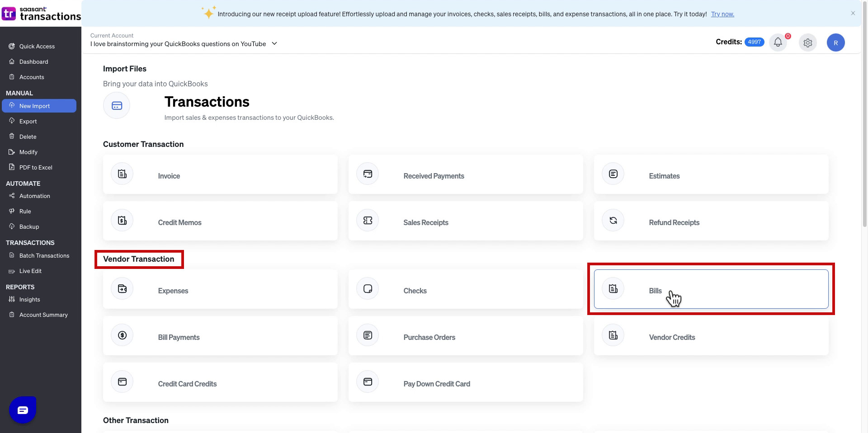Select the Vendor Credits import card
868x433 pixels.
(711, 336)
